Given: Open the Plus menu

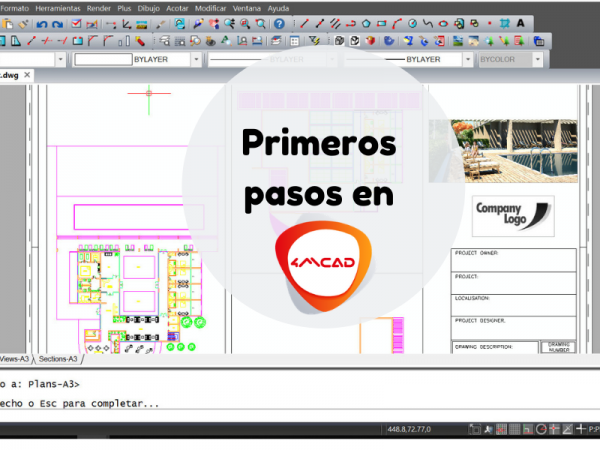Looking at the screenshot, I should 124,8.
